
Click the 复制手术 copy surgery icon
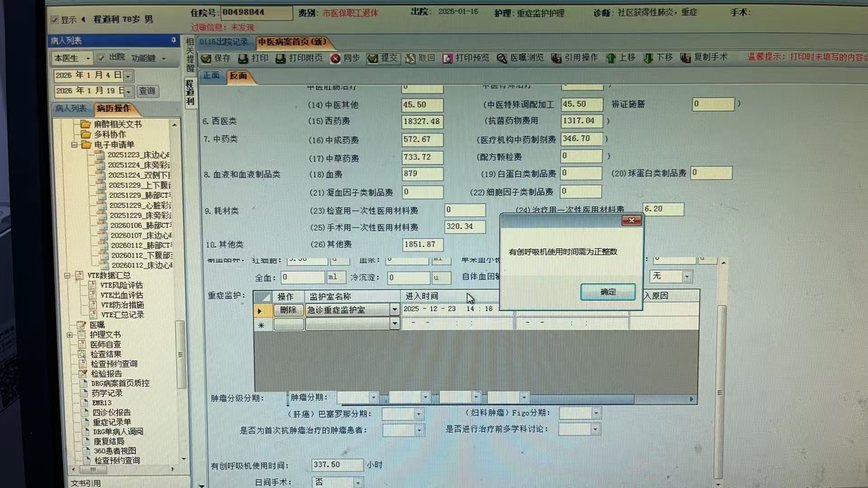pos(685,58)
